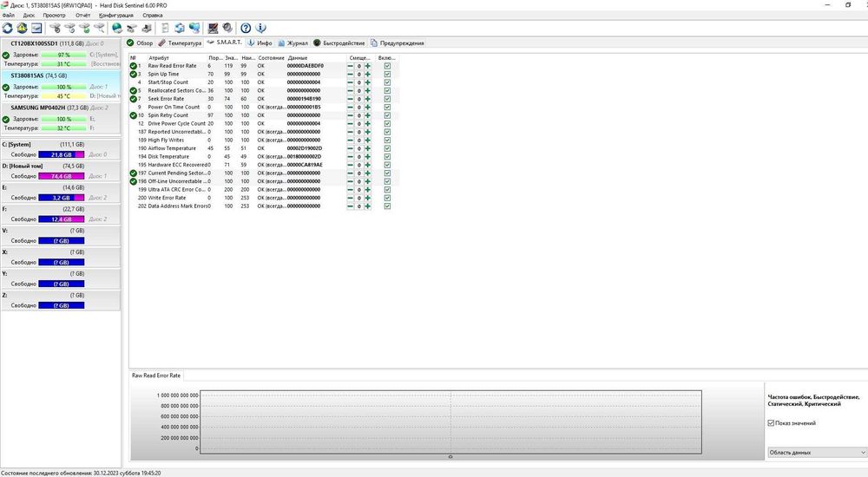Click the Атрибут column header

pyautogui.click(x=158, y=57)
